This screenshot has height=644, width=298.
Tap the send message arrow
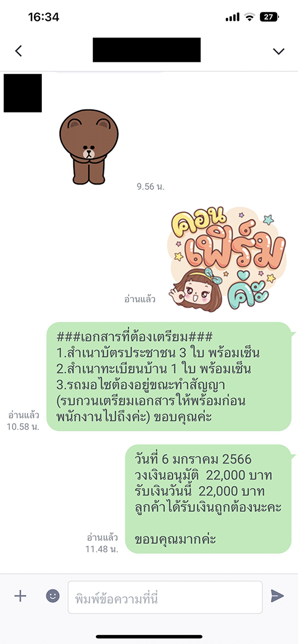pyautogui.click(x=278, y=596)
